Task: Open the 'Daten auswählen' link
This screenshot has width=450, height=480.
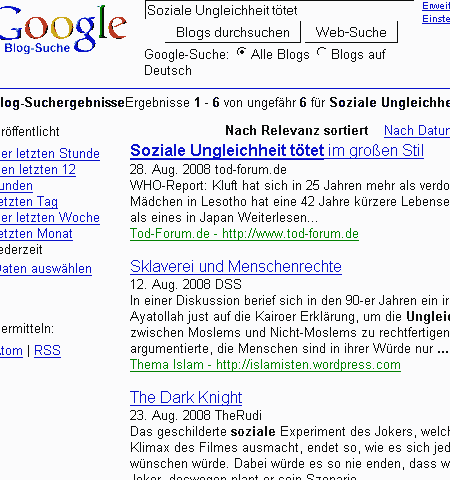Action: click(46, 269)
